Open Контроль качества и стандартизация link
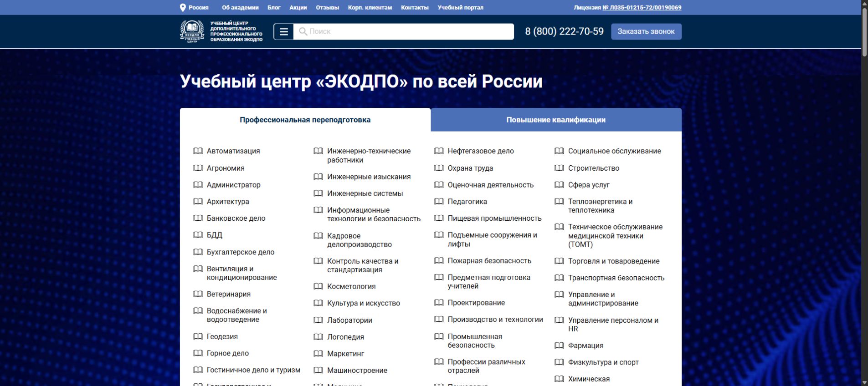The image size is (868, 386). pyautogui.click(x=363, y=265)
